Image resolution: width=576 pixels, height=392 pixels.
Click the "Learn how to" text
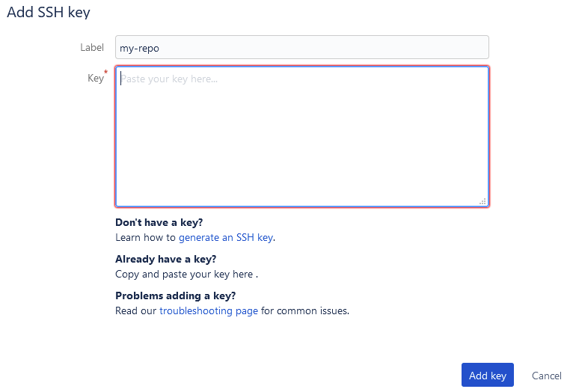tap(145, 237)
